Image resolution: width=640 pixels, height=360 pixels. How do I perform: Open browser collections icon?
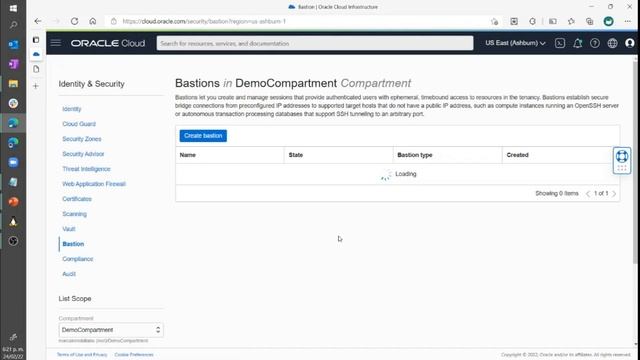tap(589, 21)
